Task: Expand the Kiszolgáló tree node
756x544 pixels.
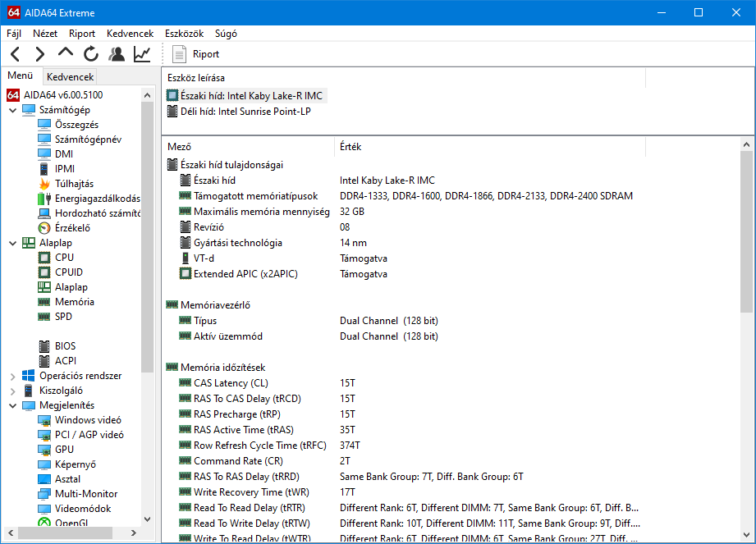Action: pos(12,391)
